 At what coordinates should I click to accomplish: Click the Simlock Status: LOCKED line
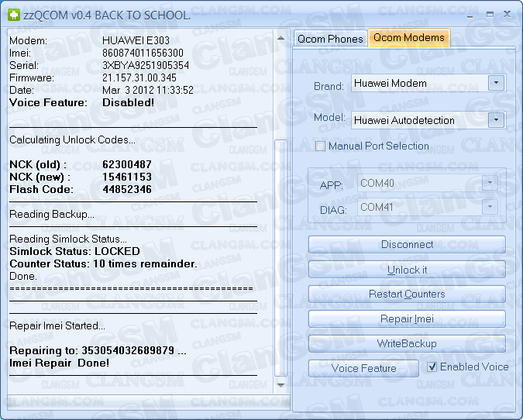[74, 251]
